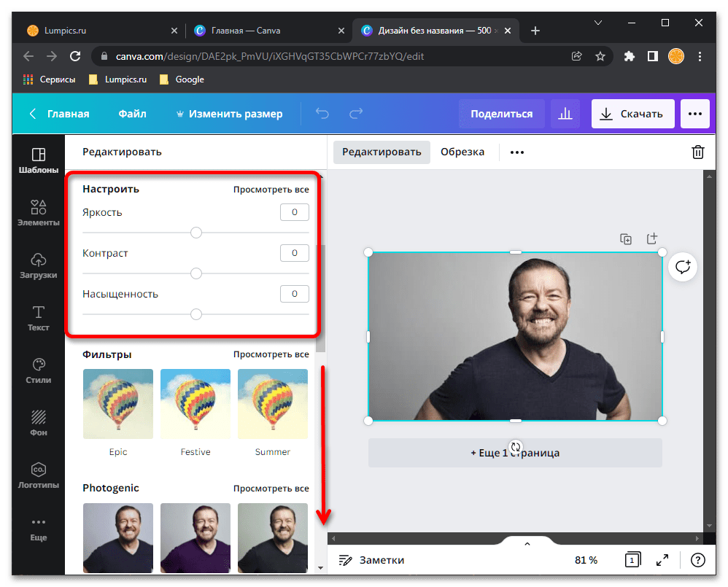Add a comment with the bubble icon
The width and height of the screenshot is (728, 587).
click(x=683, y=267)
